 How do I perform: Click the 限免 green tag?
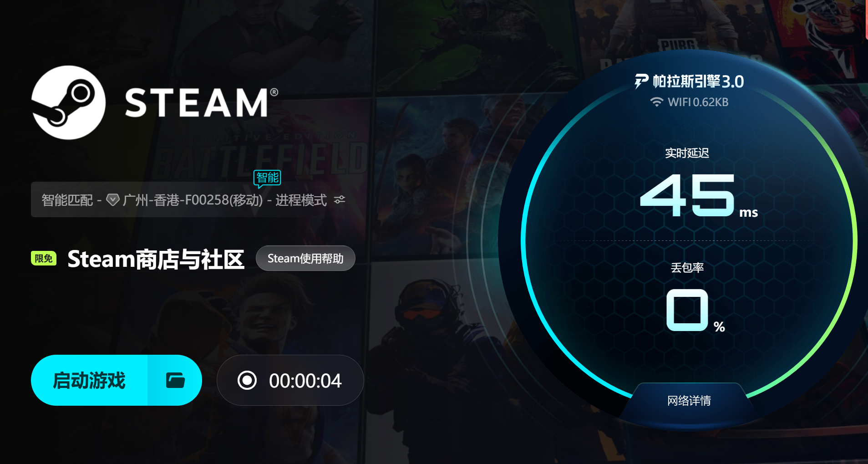coord(44,258)
